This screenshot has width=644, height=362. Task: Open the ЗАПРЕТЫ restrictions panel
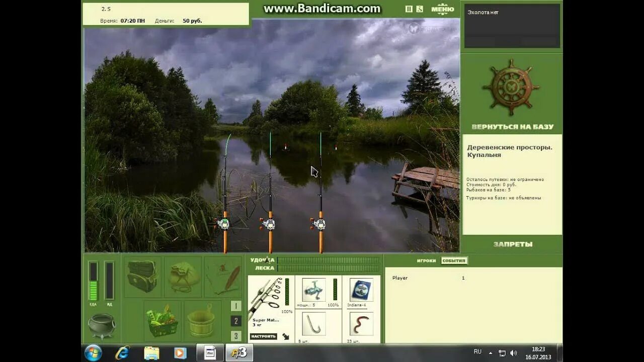point(513,244)
